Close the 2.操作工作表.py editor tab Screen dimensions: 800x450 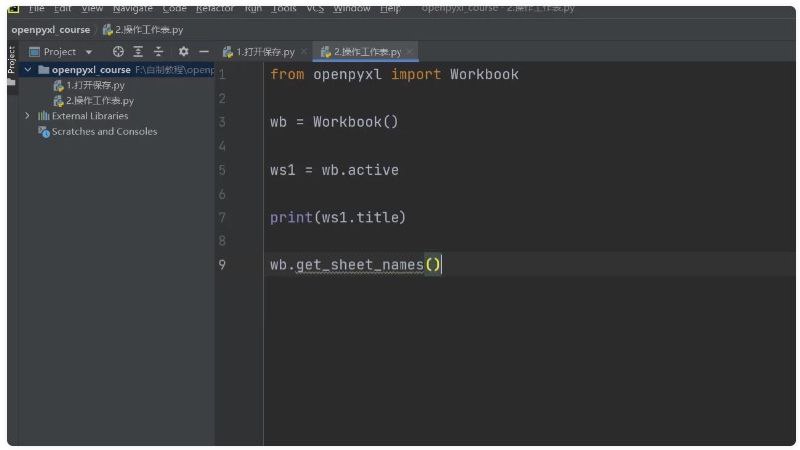click(x=410, y=52)
